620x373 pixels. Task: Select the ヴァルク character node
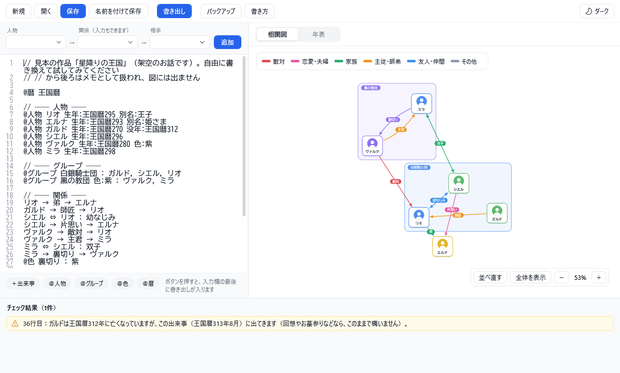pyautogui.click(x=372, y=146)
